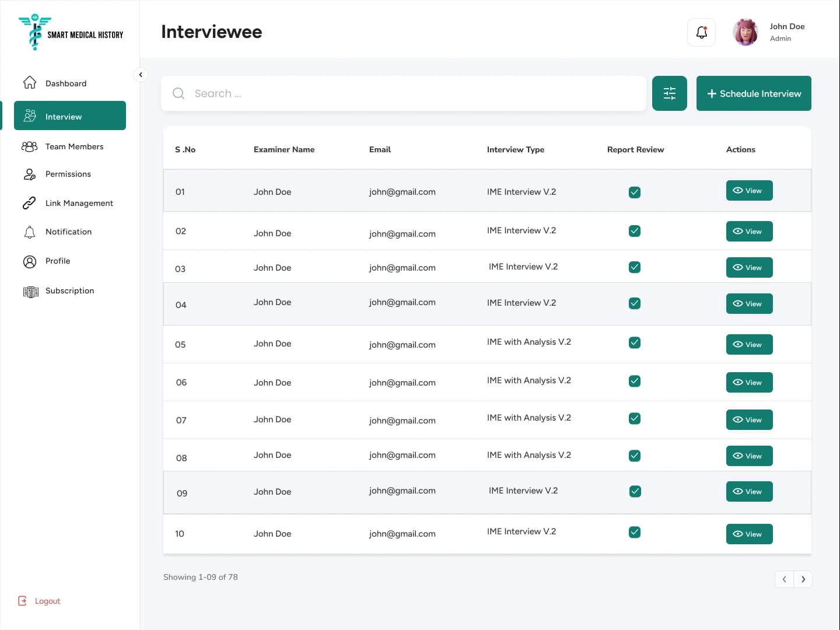Click the Notification bell icon in sidebar
This screenshot has height=630, width=840.
pos(30,232)
